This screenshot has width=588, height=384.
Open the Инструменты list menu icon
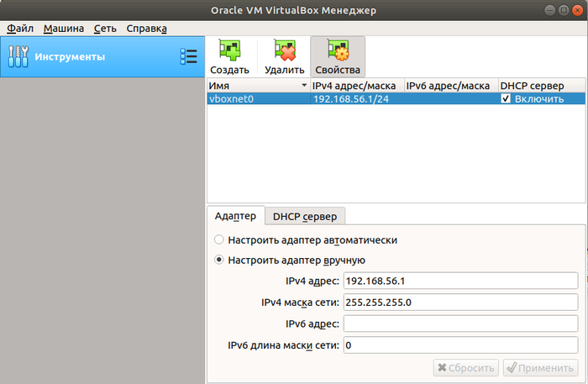pyautogui.click(x=188, y=57)
